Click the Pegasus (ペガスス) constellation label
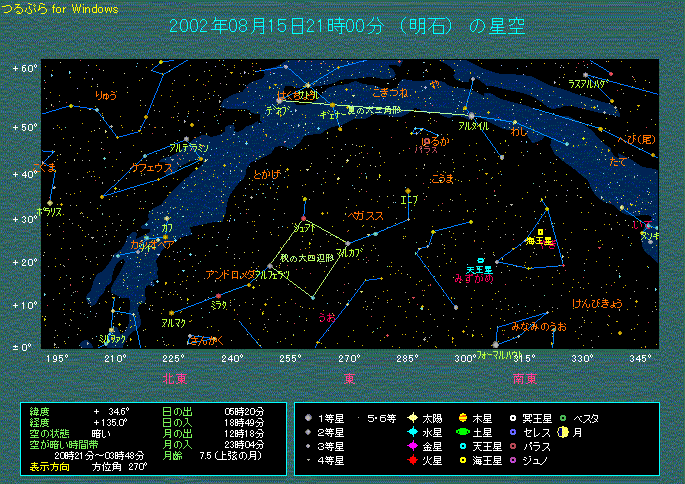Screen dimensions: 685x484 coord(364,215)
